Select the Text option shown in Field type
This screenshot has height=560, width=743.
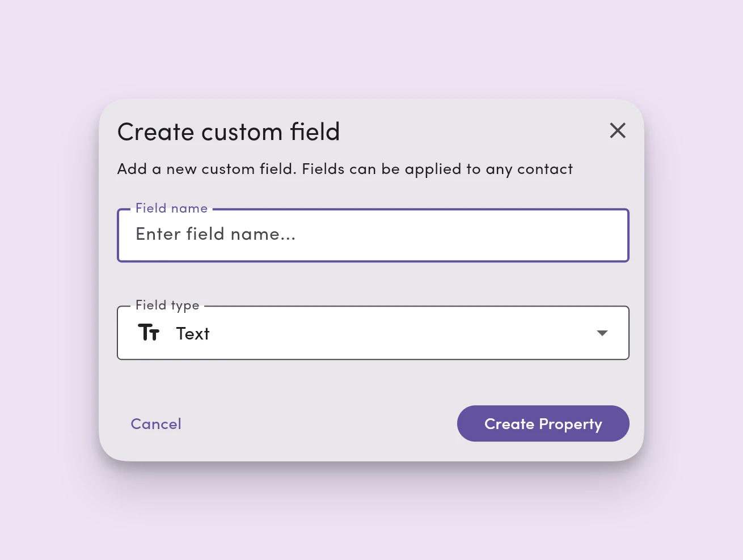tap(192, 333)
